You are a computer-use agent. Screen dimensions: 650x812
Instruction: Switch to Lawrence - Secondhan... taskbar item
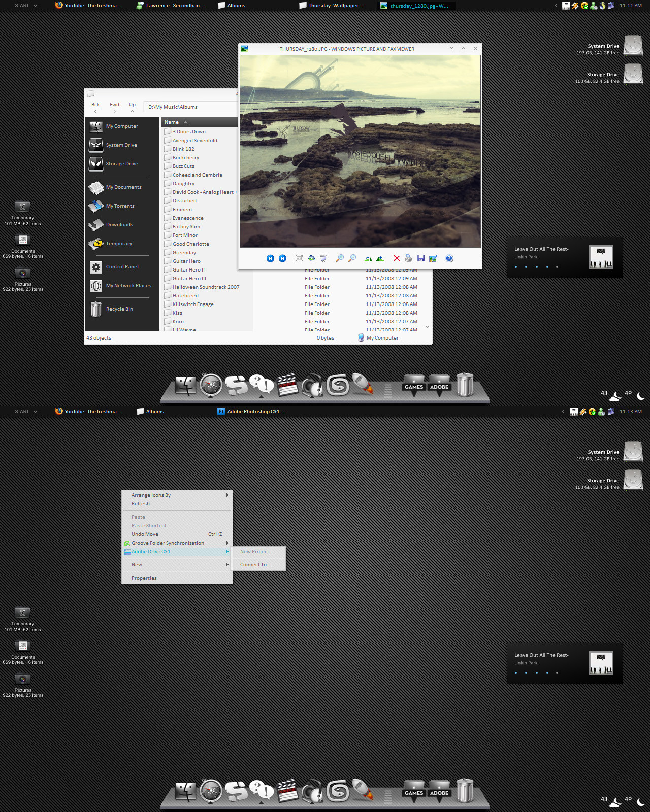click(x=170, y=6)
